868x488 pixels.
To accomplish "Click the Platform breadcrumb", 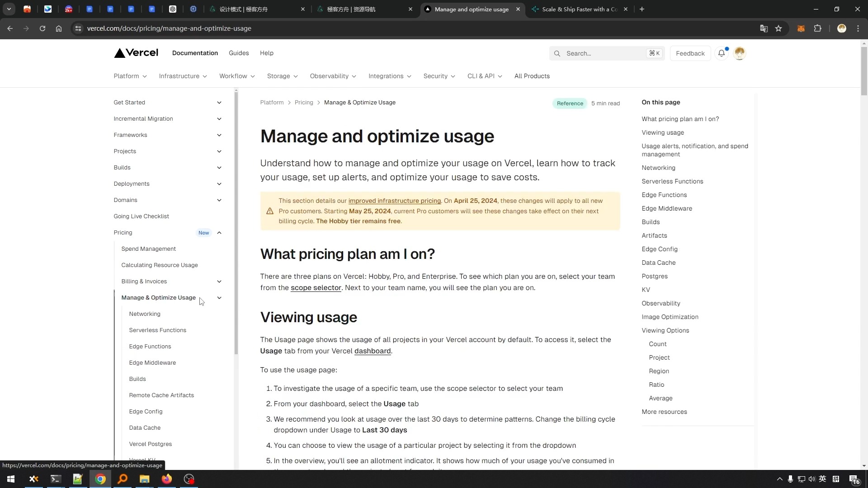I will coord(272,103).
